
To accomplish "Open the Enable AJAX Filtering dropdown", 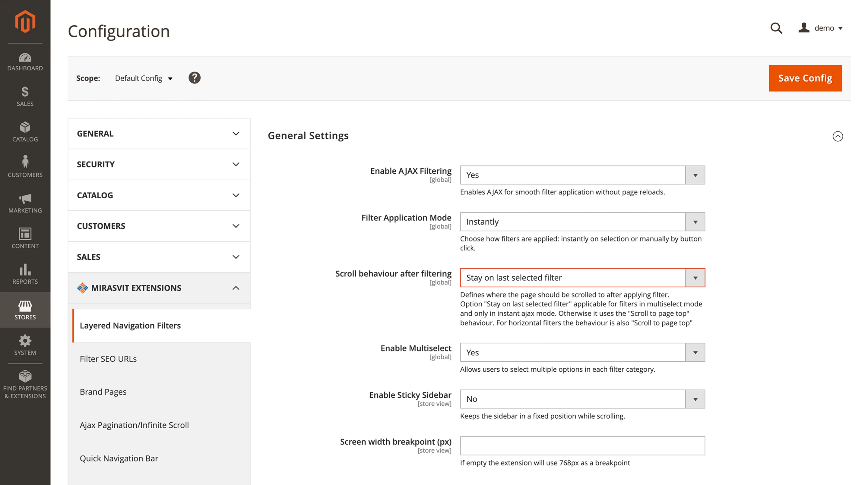I will [x=582, y=175].
